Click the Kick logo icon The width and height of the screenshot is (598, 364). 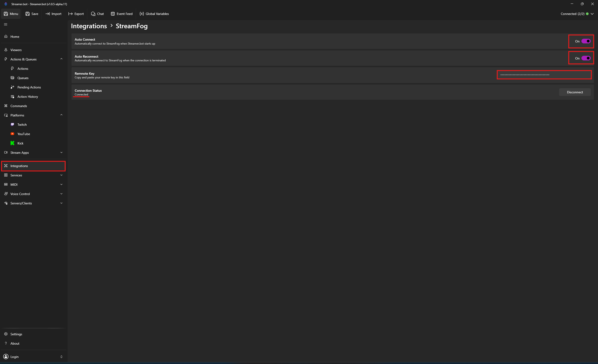pos(12,143)
